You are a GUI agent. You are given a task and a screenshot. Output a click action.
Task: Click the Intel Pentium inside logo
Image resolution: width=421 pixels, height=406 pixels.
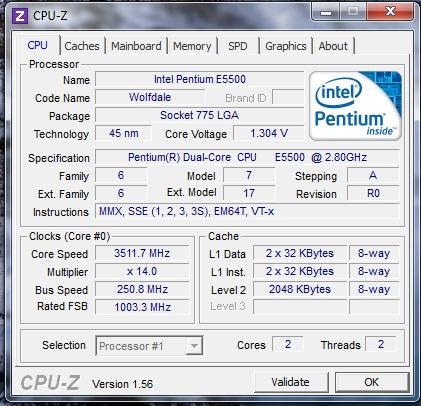[355, 105]
